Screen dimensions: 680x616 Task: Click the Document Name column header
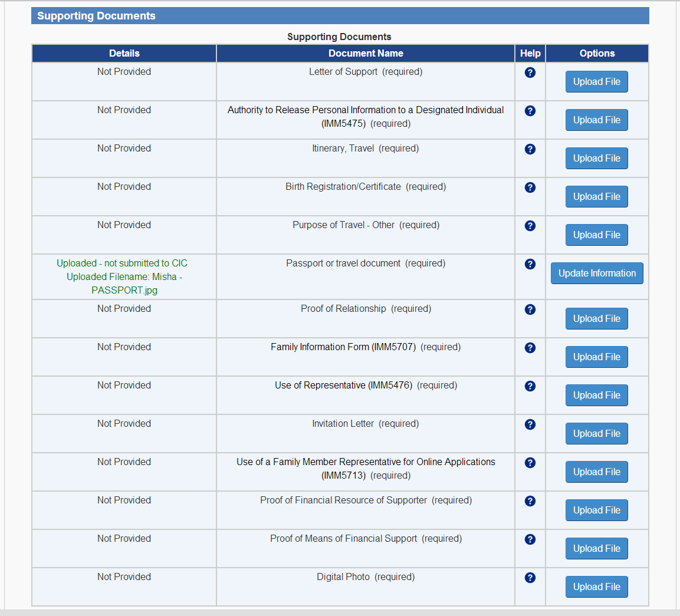(366, 53)
